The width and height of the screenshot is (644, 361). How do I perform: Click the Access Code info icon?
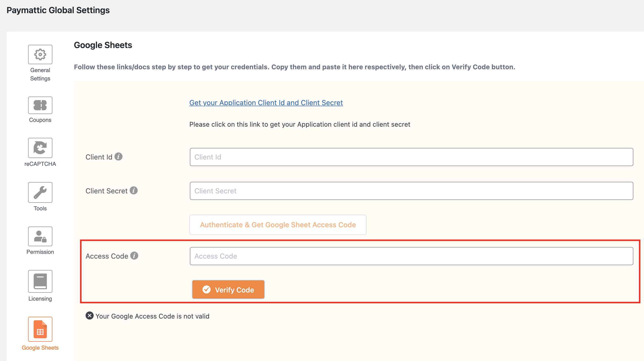[x=134, y=256]
